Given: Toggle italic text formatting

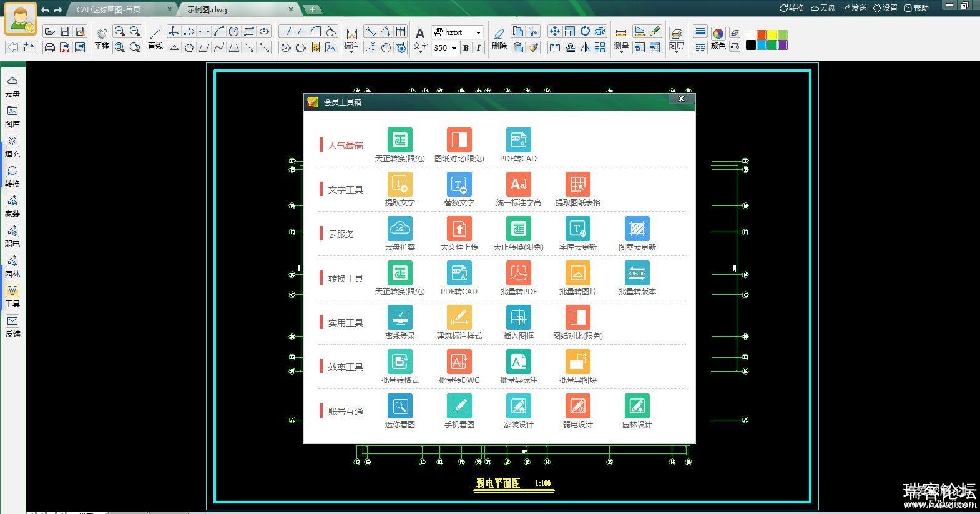Looking at the screenshot, I should point(479,47).
